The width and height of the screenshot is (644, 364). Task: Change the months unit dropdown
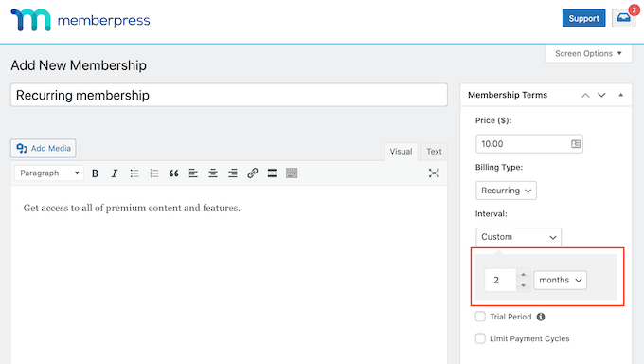coord(561,280)
